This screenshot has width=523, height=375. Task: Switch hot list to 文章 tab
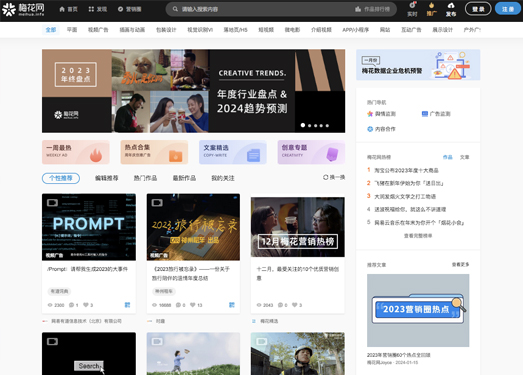464,157
